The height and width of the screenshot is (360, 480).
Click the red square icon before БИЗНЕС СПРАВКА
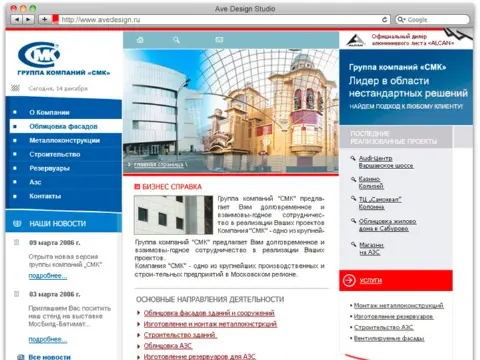(137, 187)
